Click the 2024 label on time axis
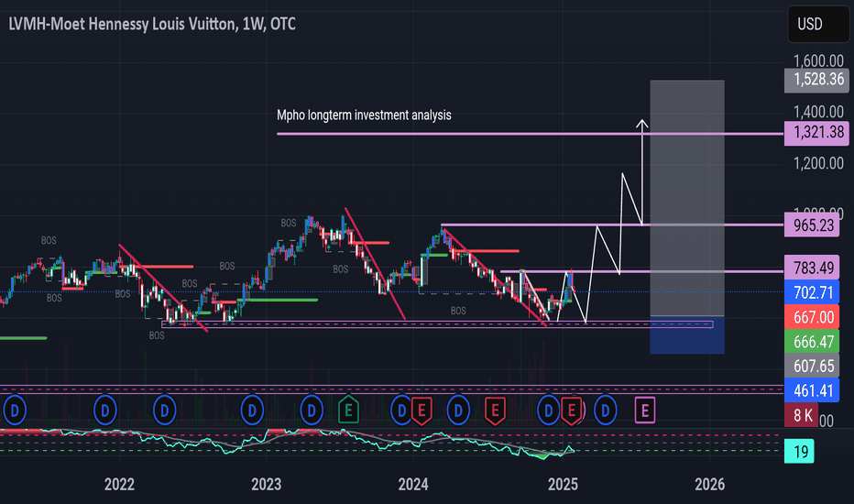The image size is (854, 504). (x=413, y=484)
